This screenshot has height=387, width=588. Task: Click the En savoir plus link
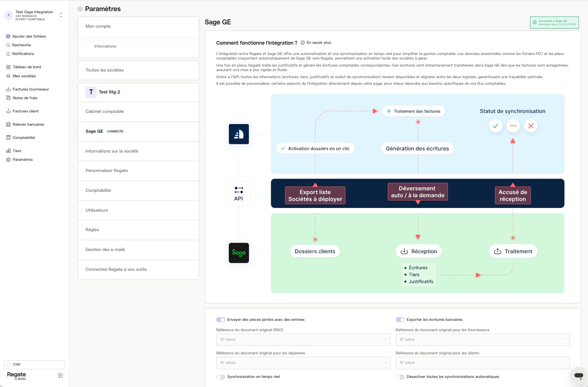click(x=319, y=43)
